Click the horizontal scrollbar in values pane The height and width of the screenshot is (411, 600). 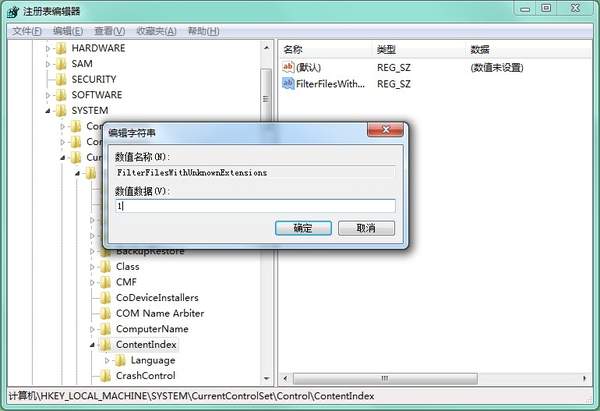point(435,378)
